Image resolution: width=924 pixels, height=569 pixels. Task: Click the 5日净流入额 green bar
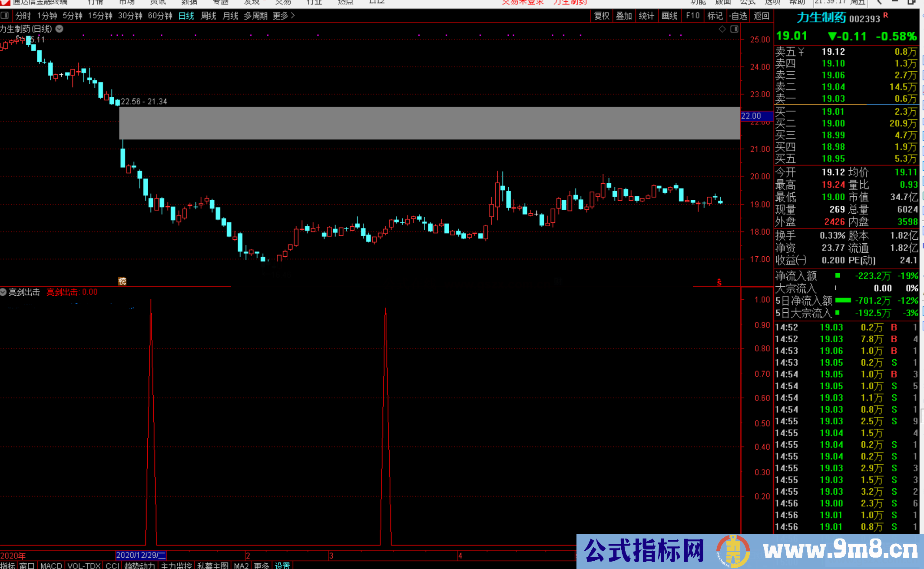click(843, 300)
